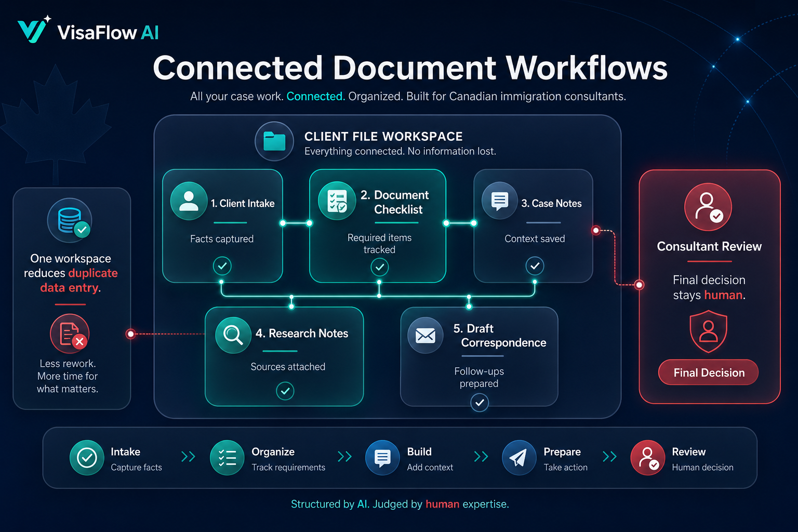This screenshot has height=532, width=798.
Task: Click the chevrons between Organize and Build
Action: pos(344,457)
